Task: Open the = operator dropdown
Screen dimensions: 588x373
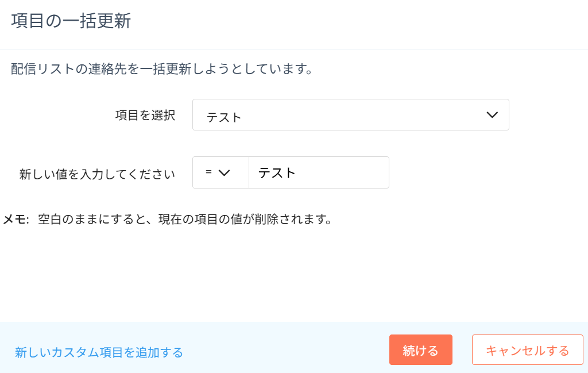Action: [x=220, y=172]
